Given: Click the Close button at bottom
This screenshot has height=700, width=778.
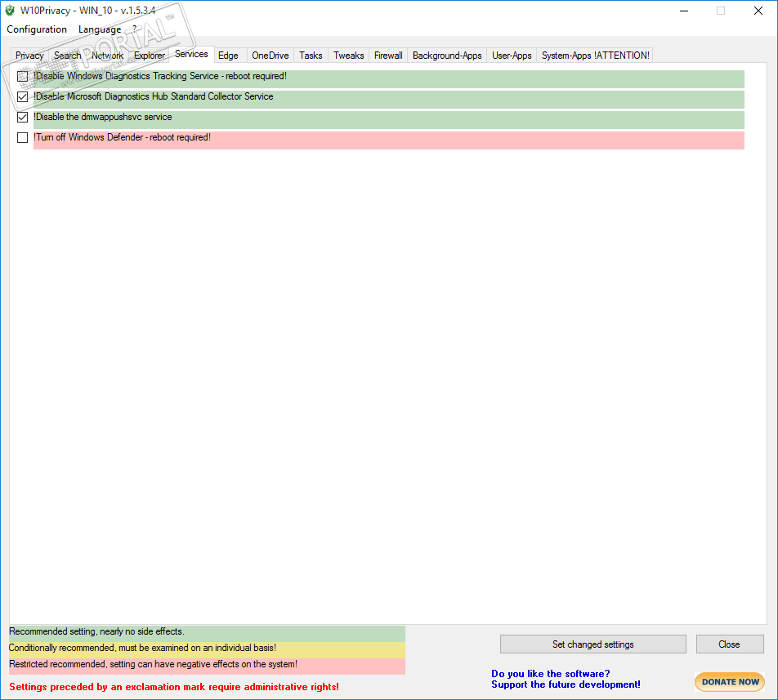Looking at the screenshot, I should pyautogui.click(x=729, y=644).
